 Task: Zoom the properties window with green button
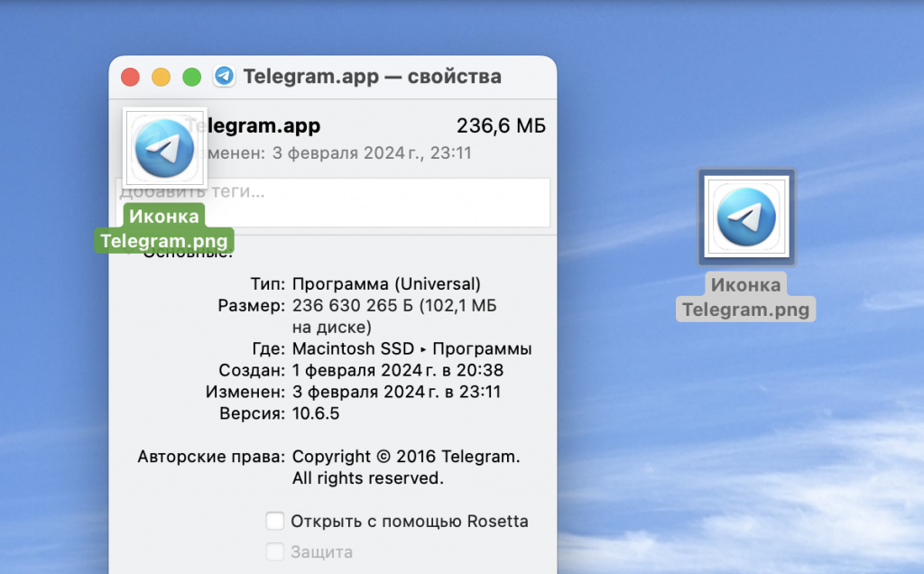point(191,77)
